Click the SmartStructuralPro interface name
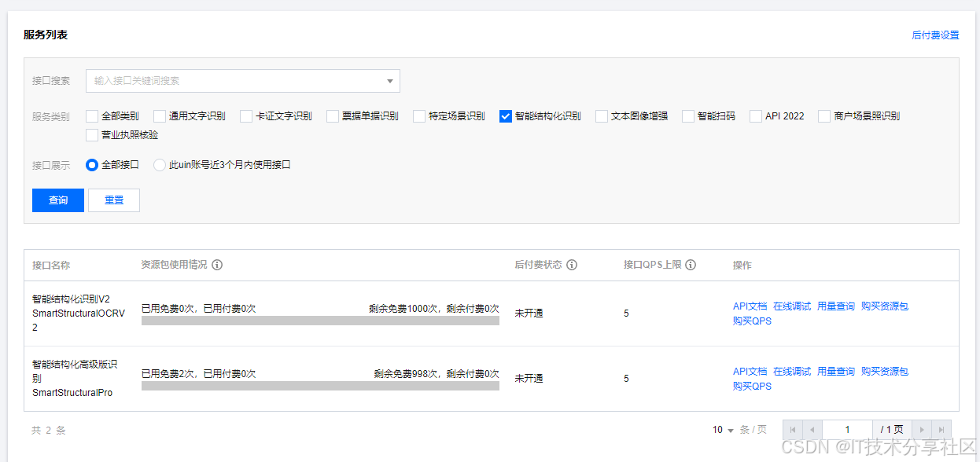The height and width of the screenshot is (462, 980). (x=72, y=393)
